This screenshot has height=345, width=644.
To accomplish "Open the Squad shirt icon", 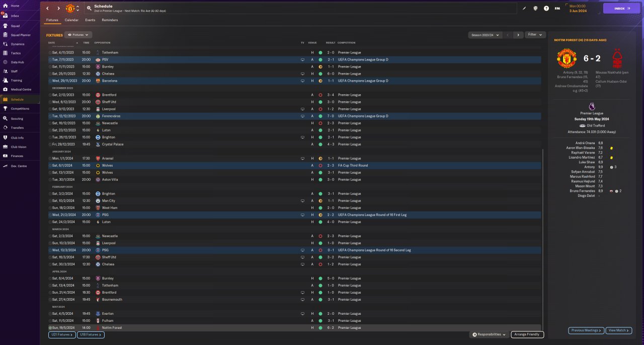I will (x=5, y=26).
